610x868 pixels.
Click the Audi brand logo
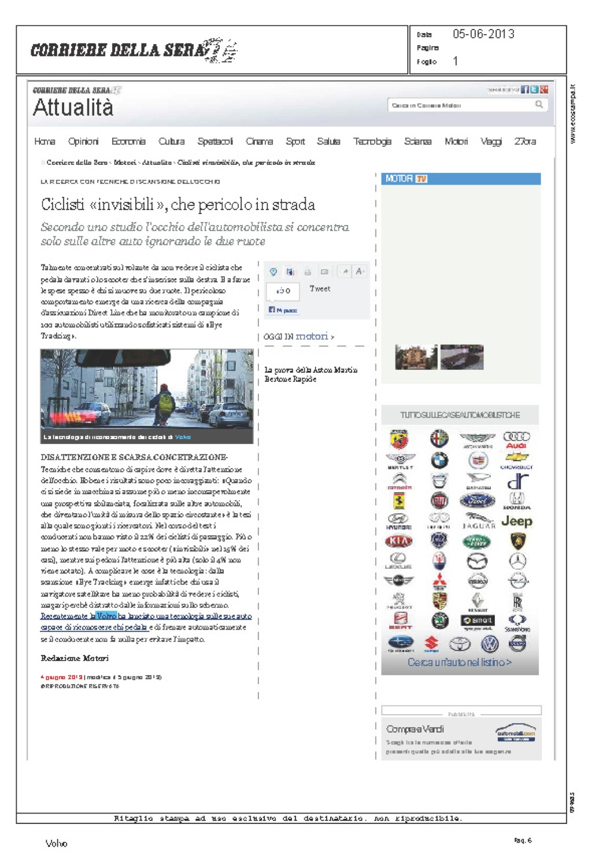tap(516, 440)
